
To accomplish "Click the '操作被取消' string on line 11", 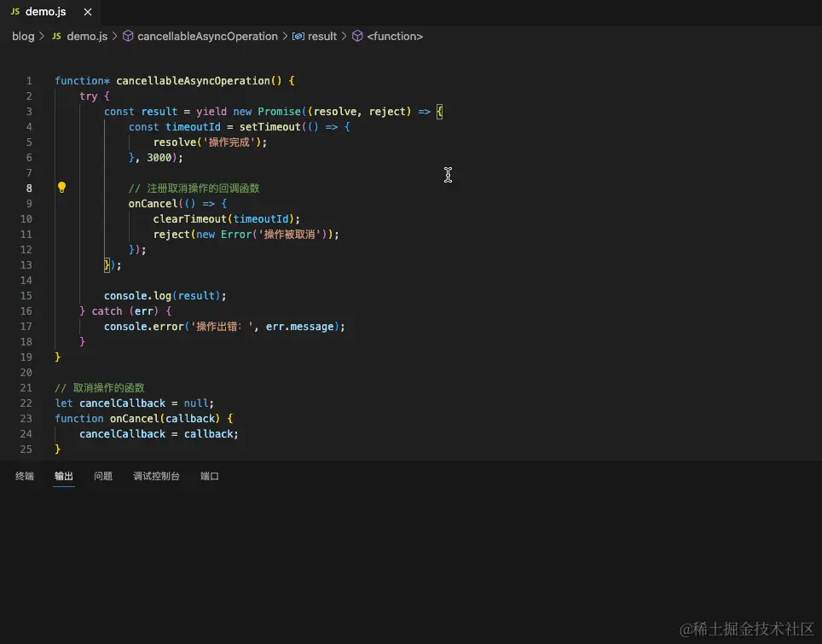I will (x=291, y=235).
